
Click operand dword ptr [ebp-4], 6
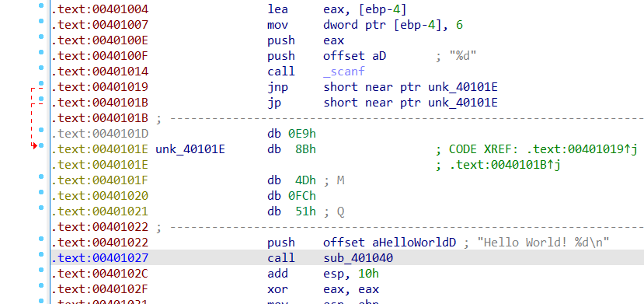click(393, 25)
